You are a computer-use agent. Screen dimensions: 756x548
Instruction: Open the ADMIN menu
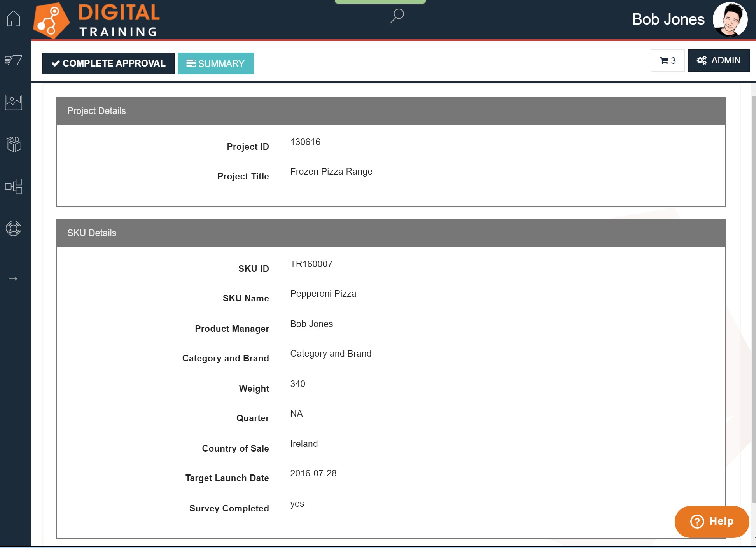tap(719, 61)
